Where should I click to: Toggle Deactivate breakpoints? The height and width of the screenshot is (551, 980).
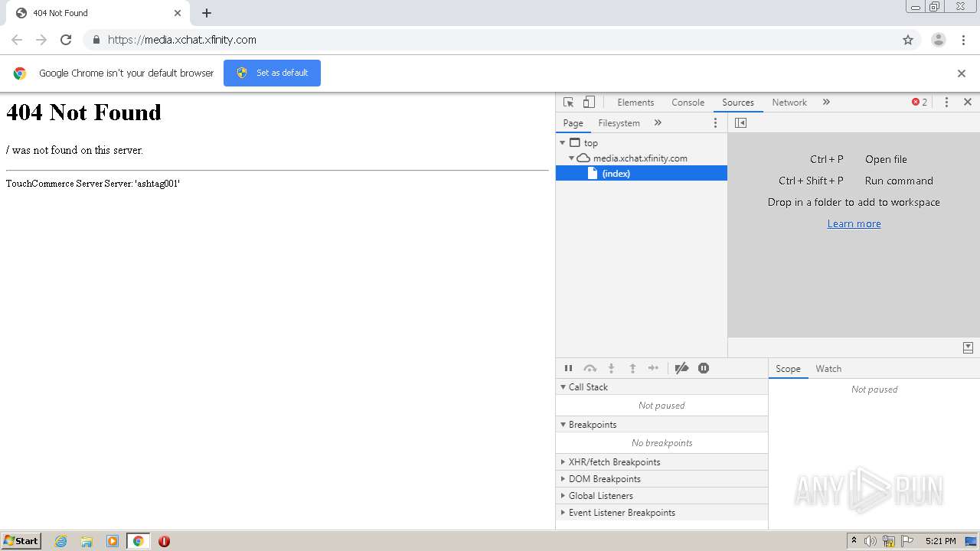(681, 368)
